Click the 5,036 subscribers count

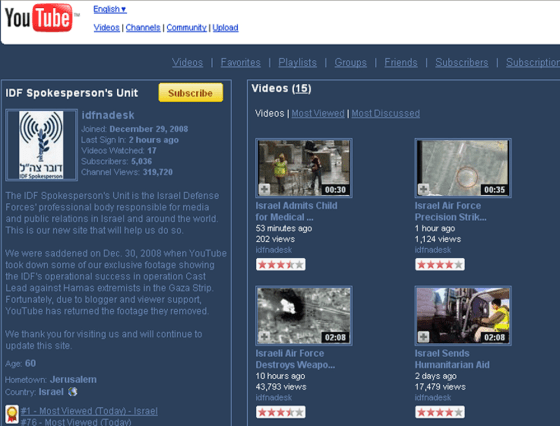[141, 161]
